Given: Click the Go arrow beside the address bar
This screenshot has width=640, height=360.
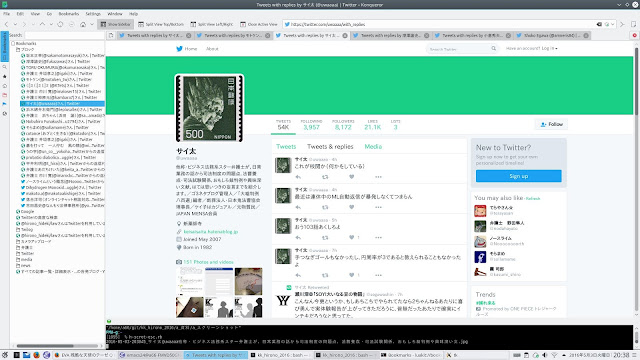Looking at the screenshot, I should tap(622, 24).
